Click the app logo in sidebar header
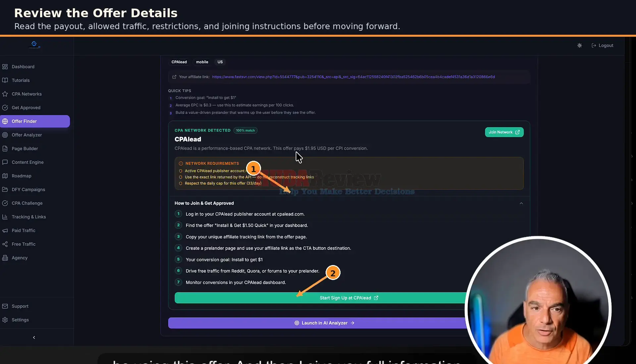The width and height of the screenshot is (636, 364). pyautogui.click(x=34, y=44)
